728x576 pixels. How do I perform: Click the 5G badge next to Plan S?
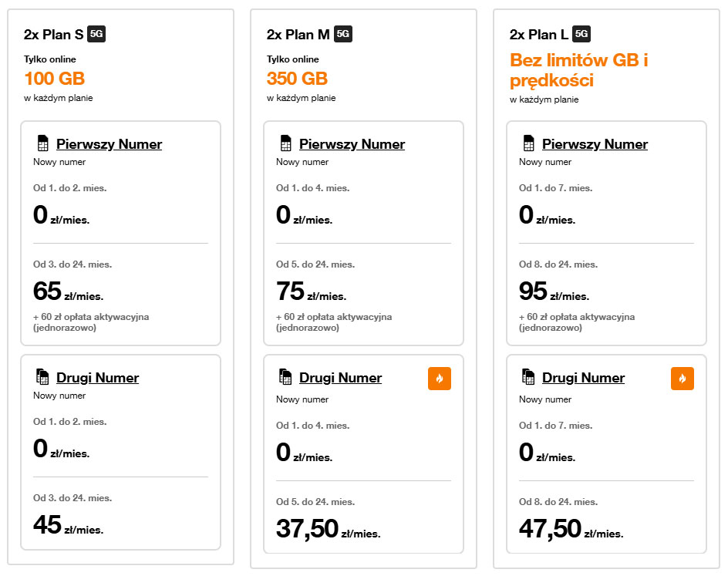click(96, 34)
